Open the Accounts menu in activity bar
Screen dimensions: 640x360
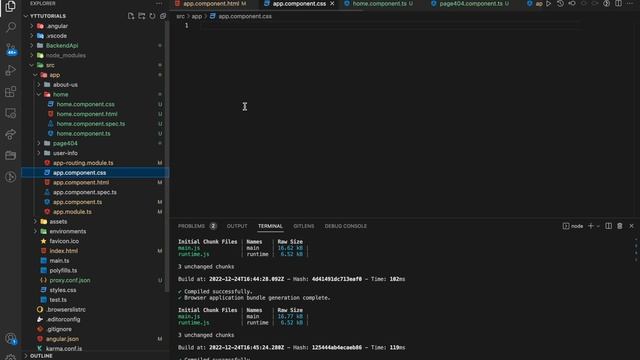pyautogui.click(x=11, y=338)
